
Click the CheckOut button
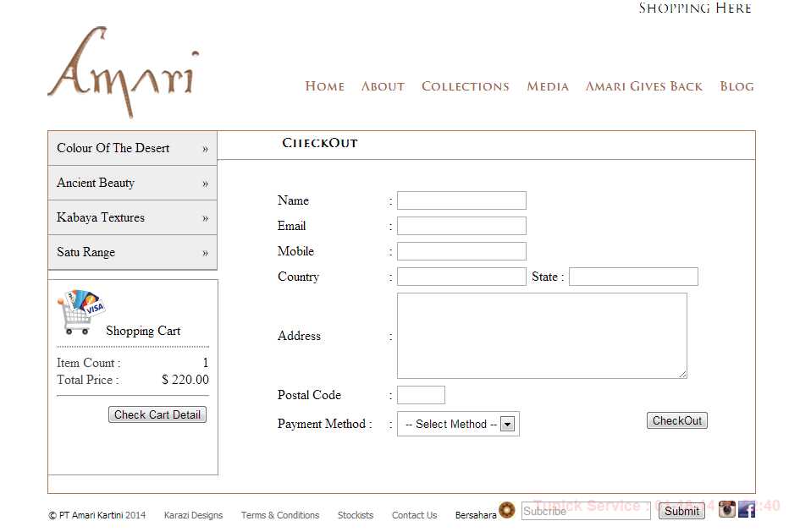tap(677, 420)
